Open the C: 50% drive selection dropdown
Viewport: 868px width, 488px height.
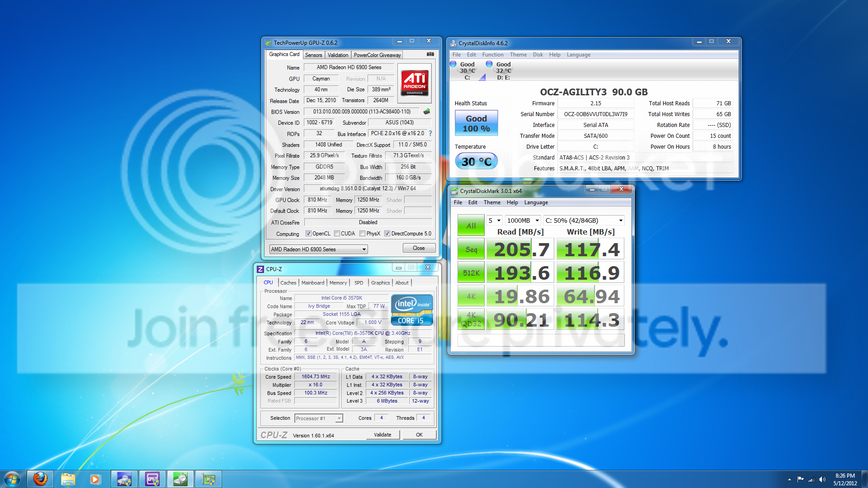pyautogui.click(x=584, y=221)
